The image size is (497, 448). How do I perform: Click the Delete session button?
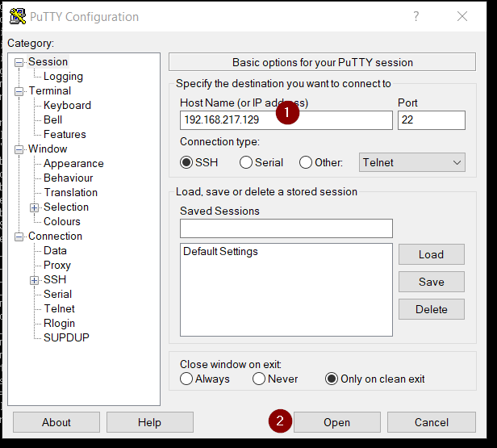coord(432,309)
